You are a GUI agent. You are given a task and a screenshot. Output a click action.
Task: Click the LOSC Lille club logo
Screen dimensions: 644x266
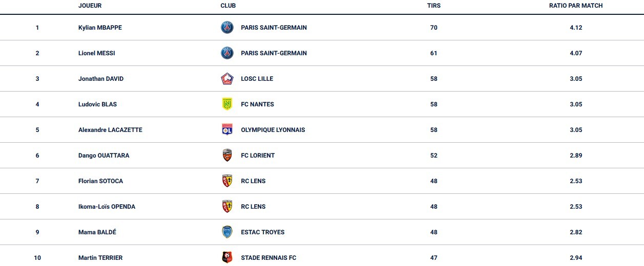[x=227, y=79]
